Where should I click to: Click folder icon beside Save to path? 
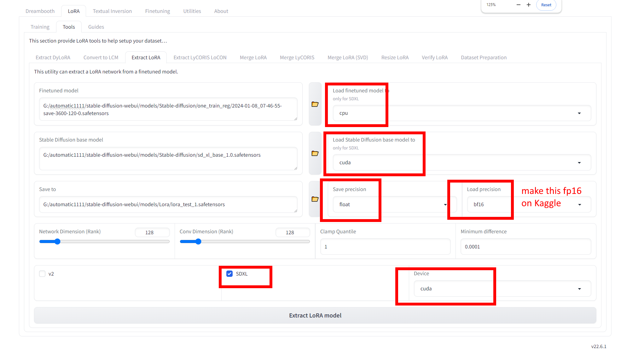coord(315,199)
